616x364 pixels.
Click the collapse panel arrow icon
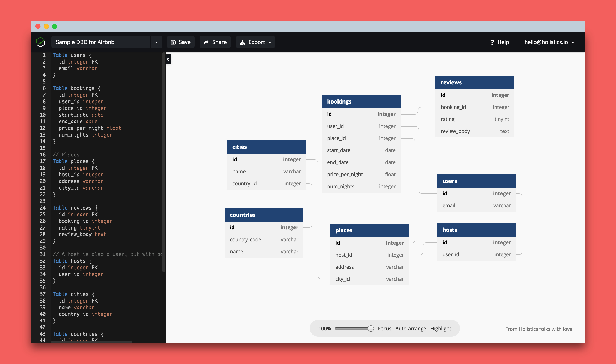(x=169, y=59)
